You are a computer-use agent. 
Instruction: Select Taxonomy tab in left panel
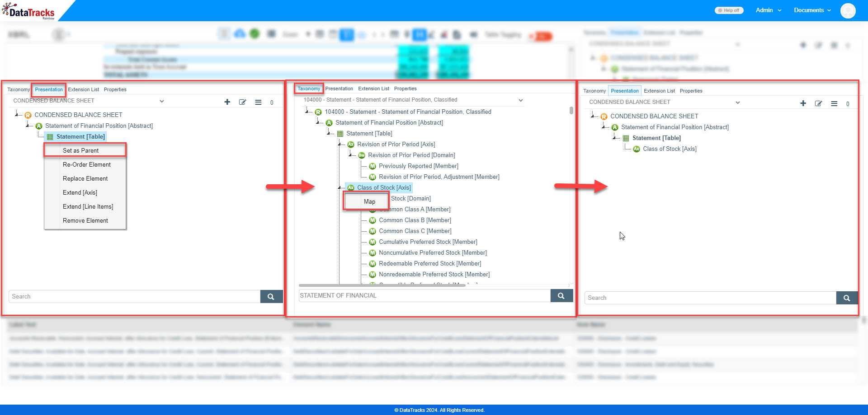pyautogui.click(x=19, y=89)
